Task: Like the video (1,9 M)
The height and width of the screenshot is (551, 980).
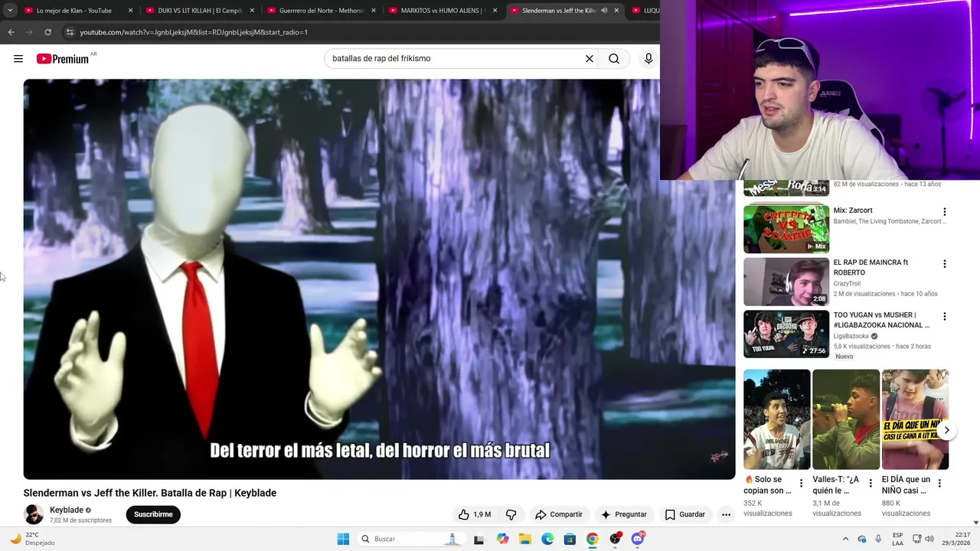Action: [475, 514]
